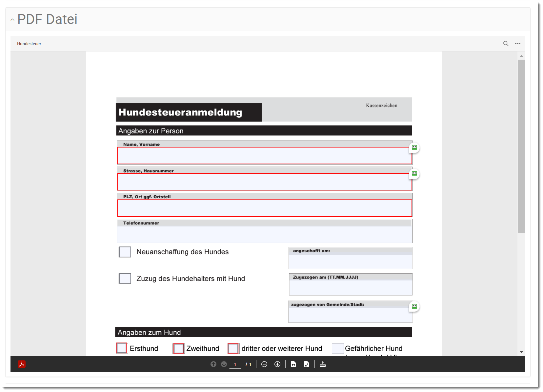Tick the Ersthund checkbox

point(122,348)
